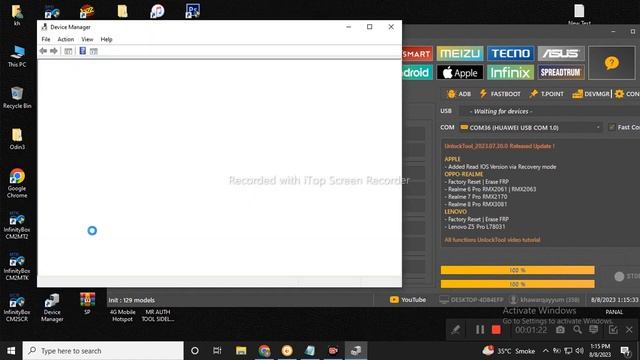Open the Action menu in Device Manager

tap(66, 39)
